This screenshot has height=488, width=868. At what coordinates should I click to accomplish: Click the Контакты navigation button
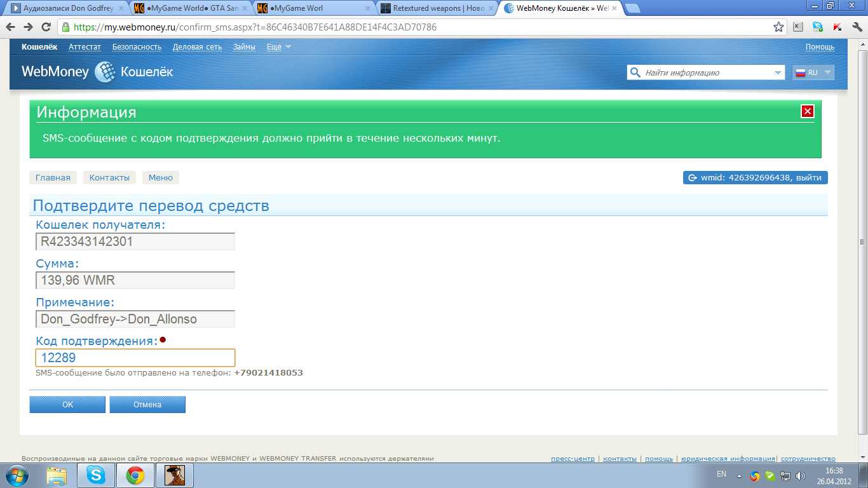[109, 178]
